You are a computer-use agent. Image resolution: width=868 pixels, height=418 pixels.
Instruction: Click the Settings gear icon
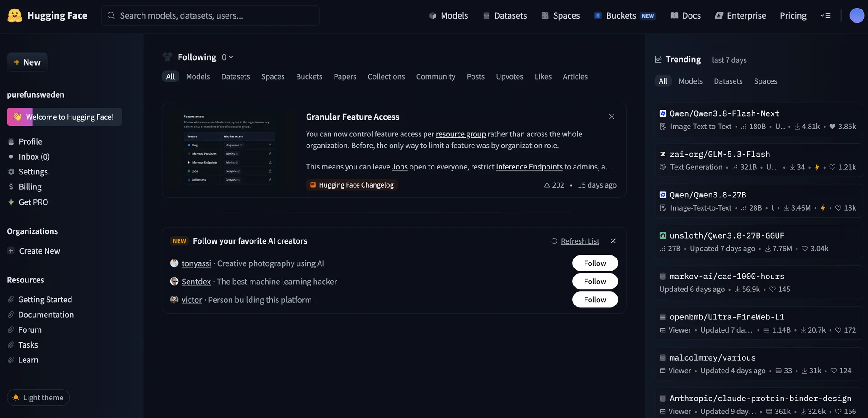coord(11,172)
